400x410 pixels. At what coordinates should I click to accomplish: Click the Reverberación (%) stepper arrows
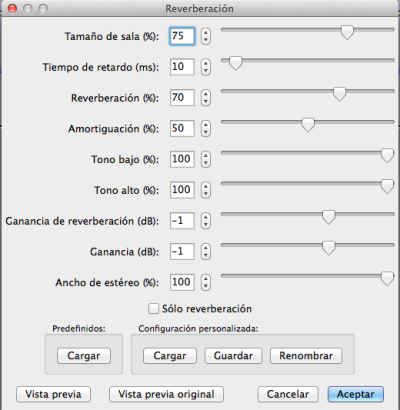tap(206, 98)
